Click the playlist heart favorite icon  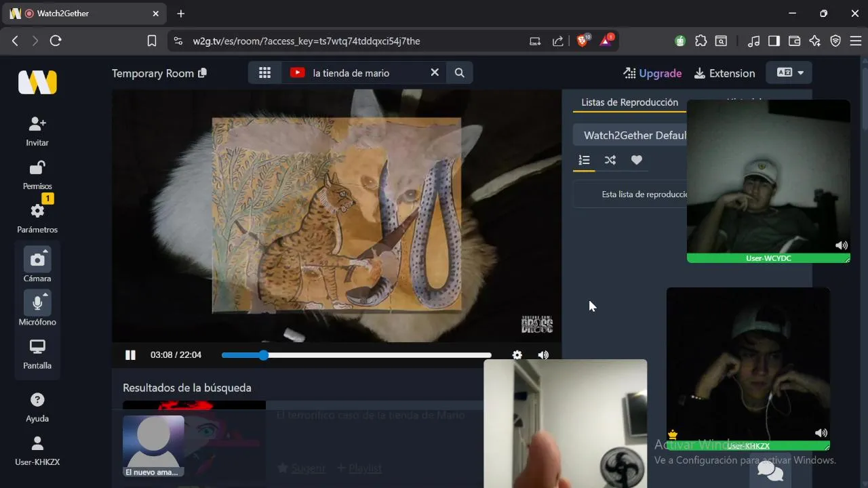(636, 160)
